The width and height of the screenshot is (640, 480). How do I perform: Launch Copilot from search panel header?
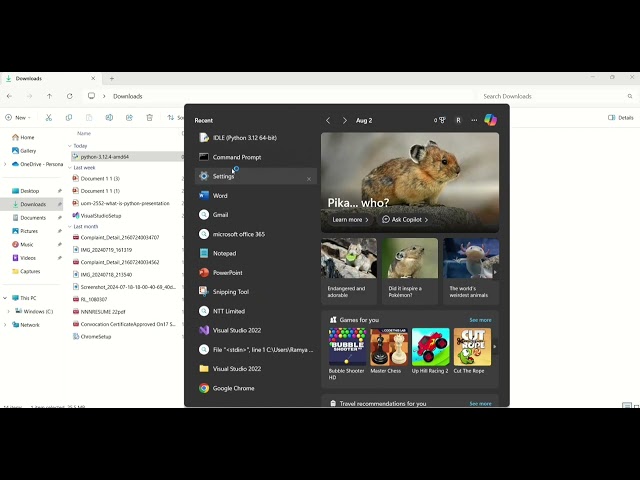(x=491, y=120)
